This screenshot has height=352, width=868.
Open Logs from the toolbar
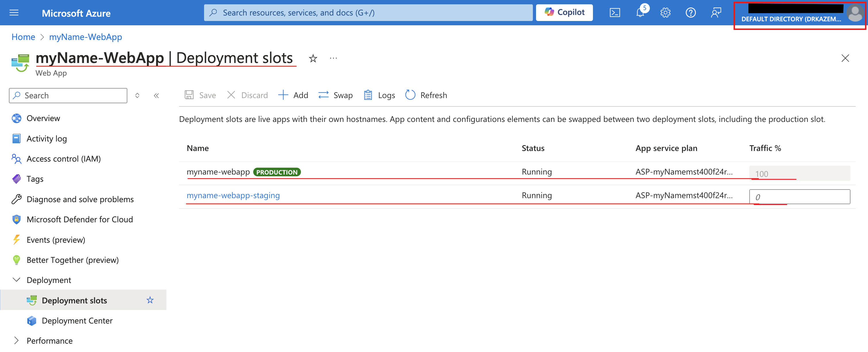379,95
